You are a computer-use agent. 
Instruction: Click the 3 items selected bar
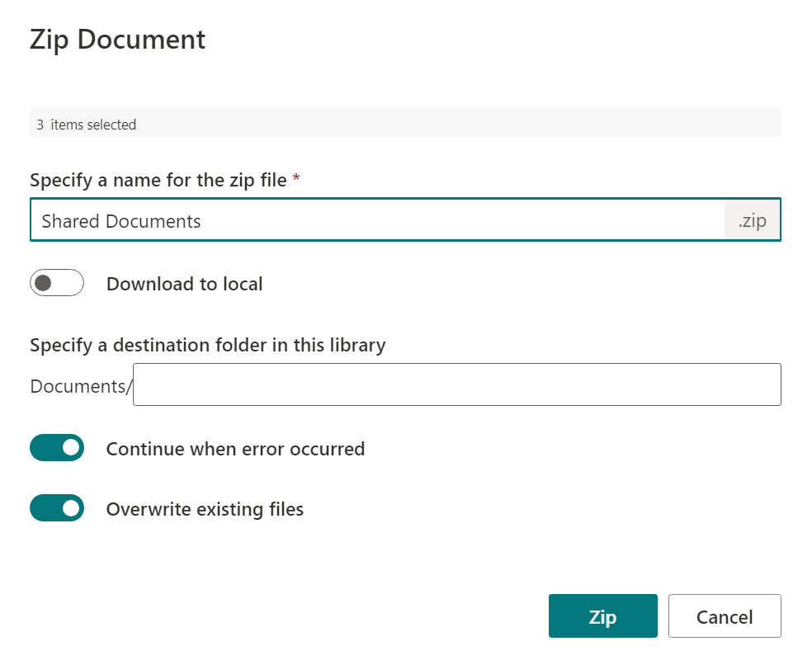405,123
